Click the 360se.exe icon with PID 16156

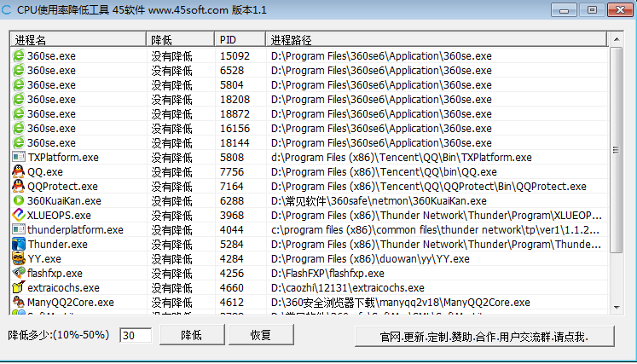coord(18,129)
